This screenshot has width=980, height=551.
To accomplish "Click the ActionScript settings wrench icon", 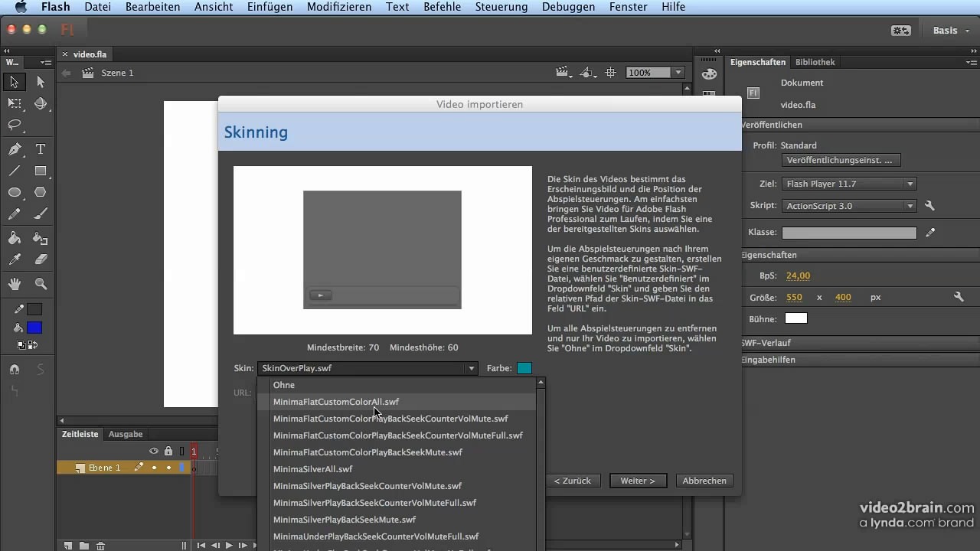I will click(x=929, y=206).
